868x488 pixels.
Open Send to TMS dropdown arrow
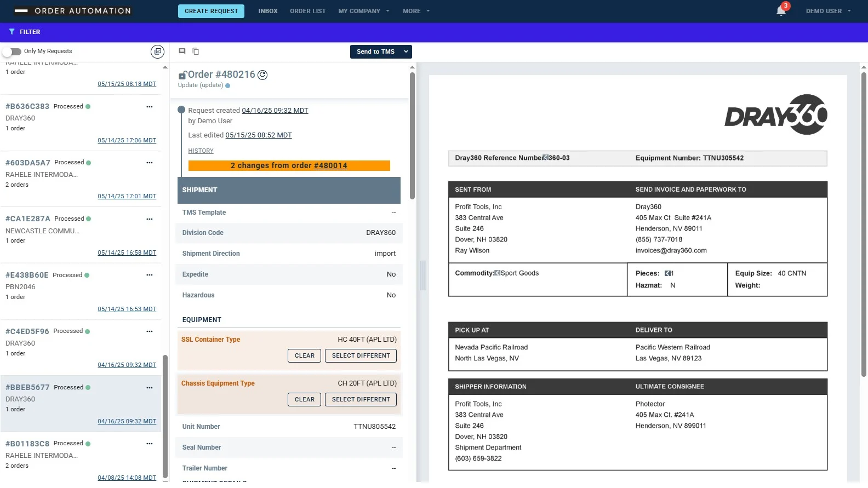coord(406,51)
